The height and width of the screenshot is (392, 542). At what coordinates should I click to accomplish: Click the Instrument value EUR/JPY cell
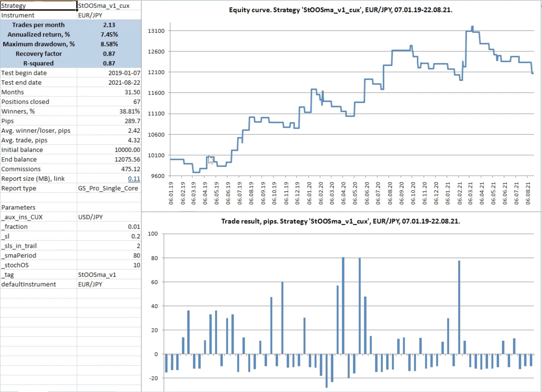pyautogui.click(x=109, y=15)
